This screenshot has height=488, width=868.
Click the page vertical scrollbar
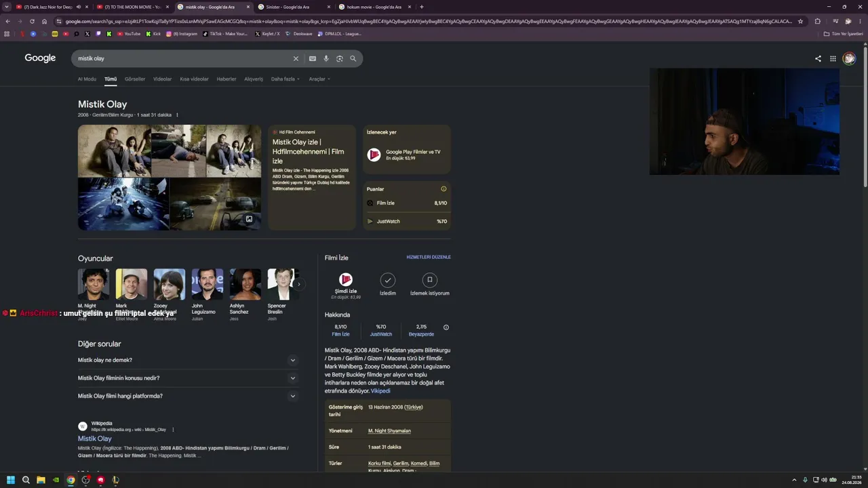pyautogui.click(x=865, y=115)
